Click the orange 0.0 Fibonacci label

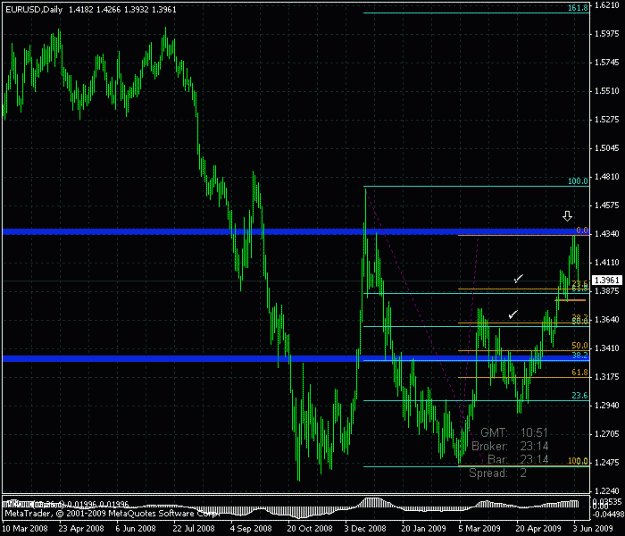coord(582,230)
